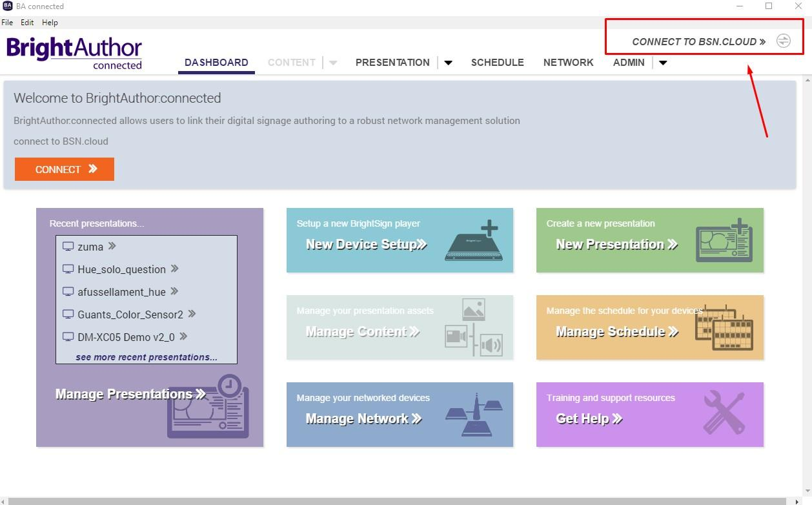Switch to the Presentation tab
Screen dimensions: 812x505
click(x=392, y=63)
